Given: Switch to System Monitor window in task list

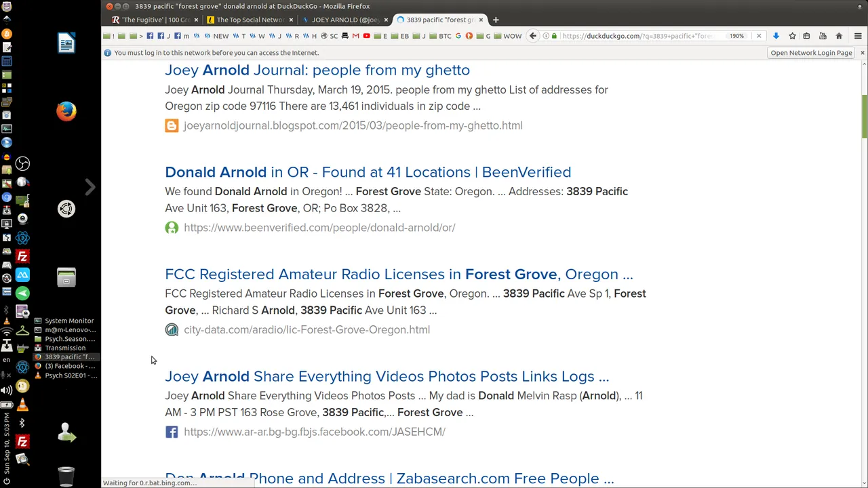Looking at the screenshot, I should 66,321.
